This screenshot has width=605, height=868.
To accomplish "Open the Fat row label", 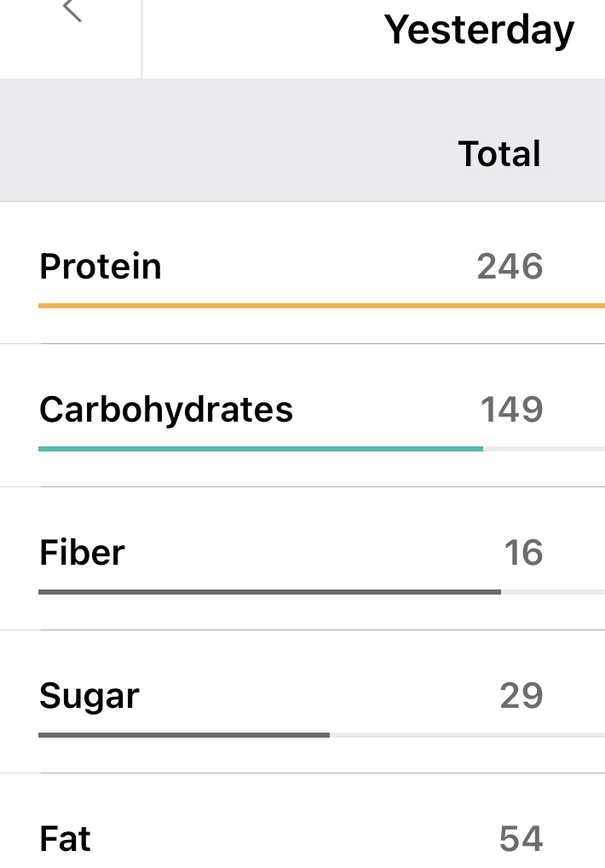I will coord(65,839).
